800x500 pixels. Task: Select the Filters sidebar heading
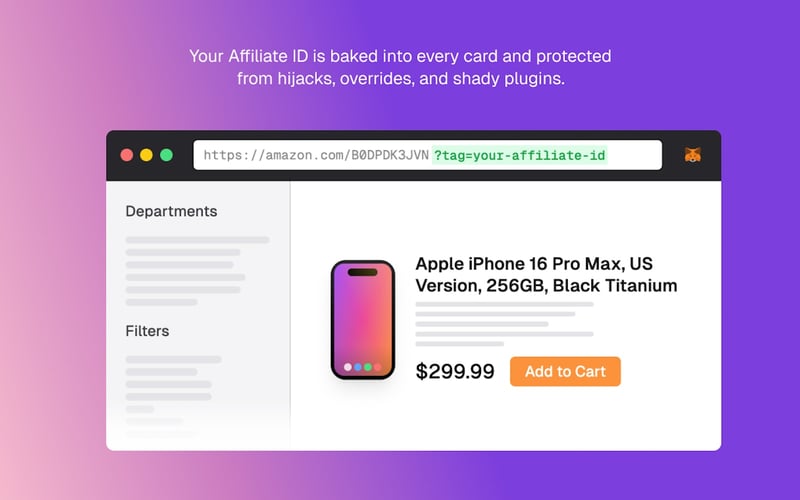[147, 331]
